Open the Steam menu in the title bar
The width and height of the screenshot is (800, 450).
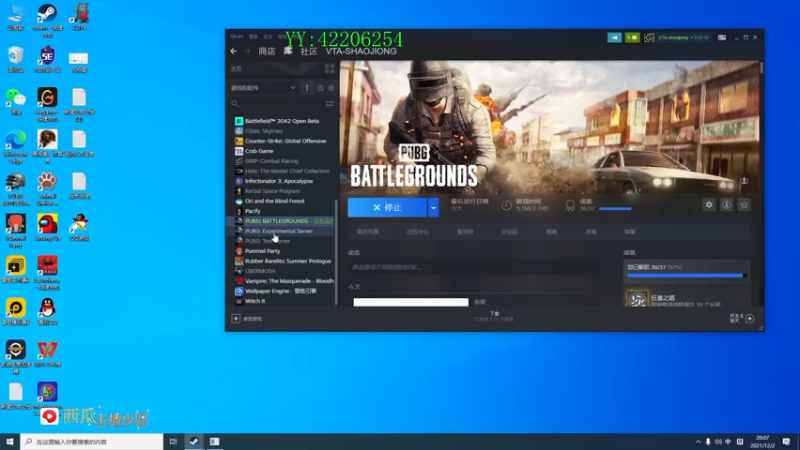(237, 37)
